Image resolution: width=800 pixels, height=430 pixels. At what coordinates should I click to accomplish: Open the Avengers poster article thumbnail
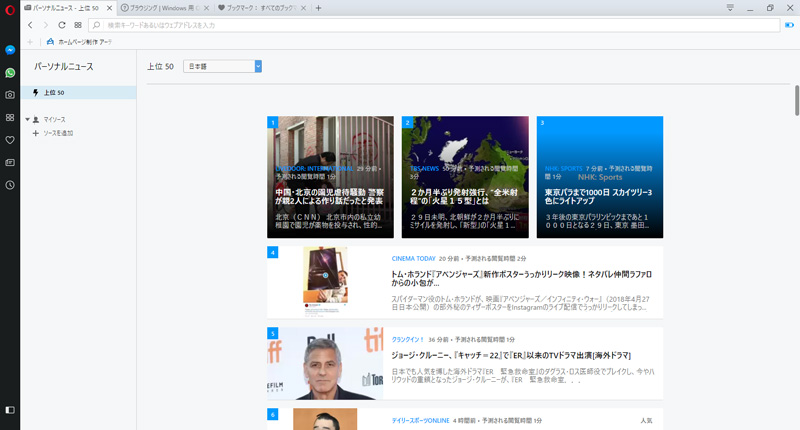(x=325, y=282)
